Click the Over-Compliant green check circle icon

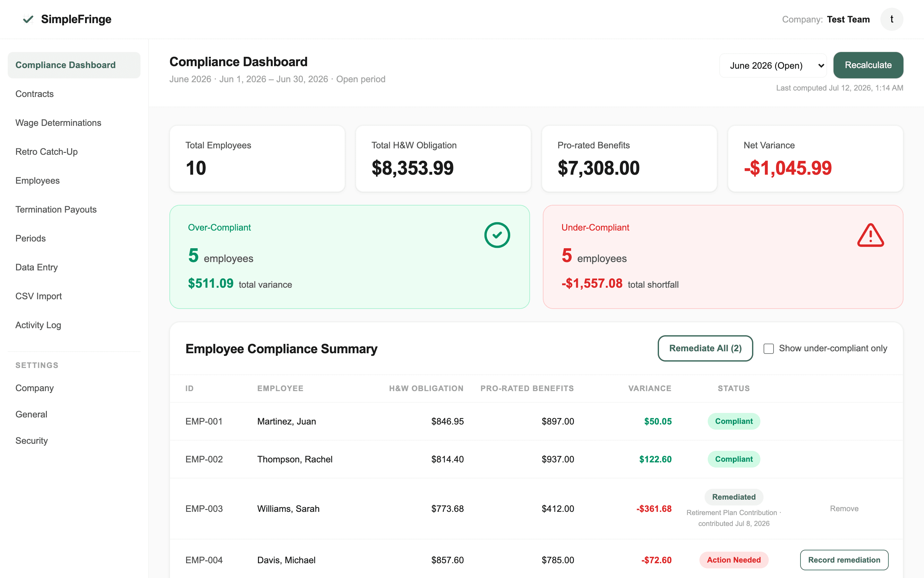[497, 235]
